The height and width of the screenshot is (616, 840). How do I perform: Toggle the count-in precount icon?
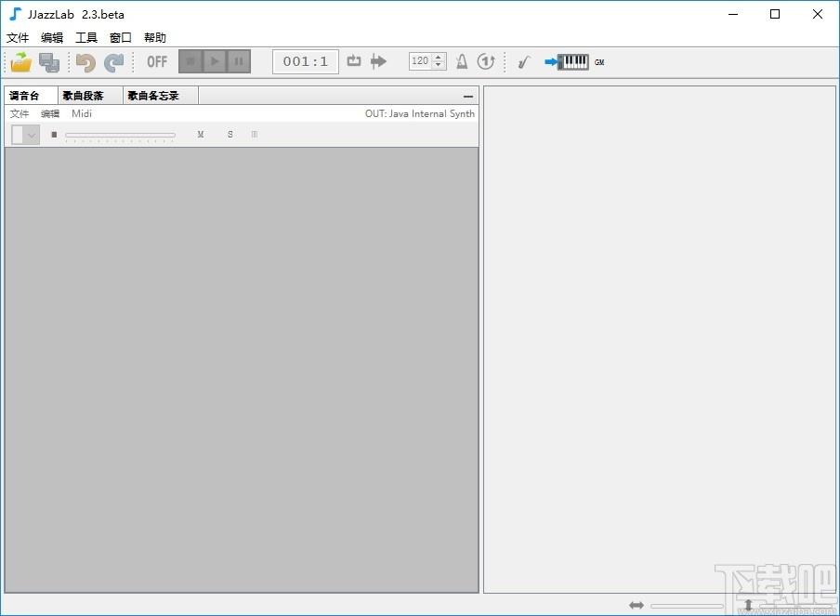[x=486, y=61]
